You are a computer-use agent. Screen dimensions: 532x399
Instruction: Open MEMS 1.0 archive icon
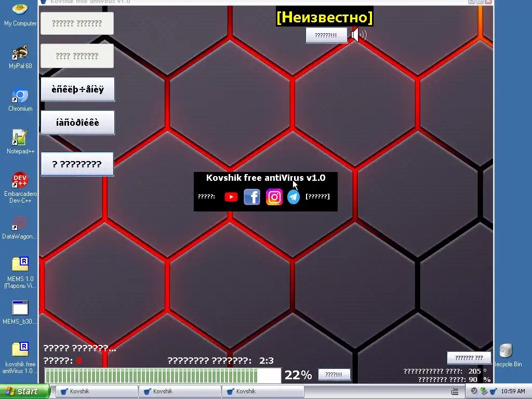tap(20, 273)
